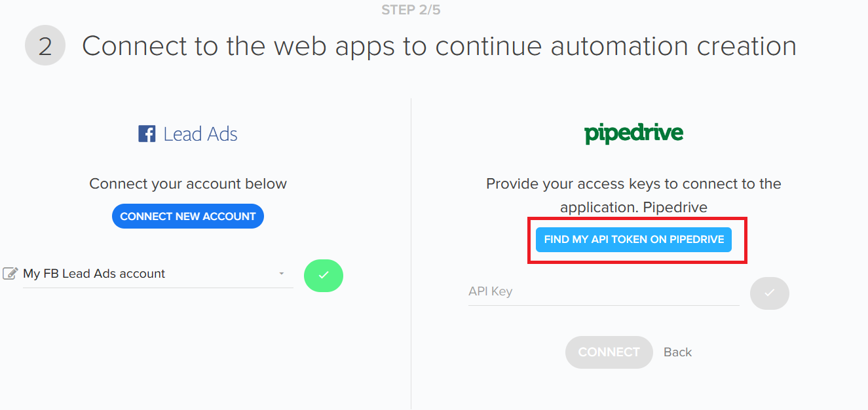Expand the account selector dropdown arrow
The image size is (868, 410).
pos(282,274)
